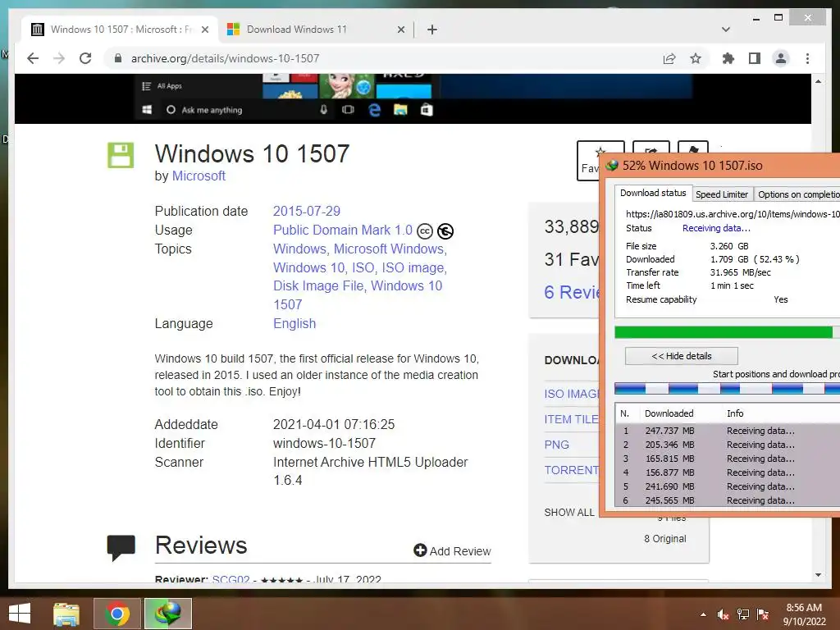Image resolution: width=840 pixels, height=630 pixels.
Task: Open Chrome extensions puzzle icon
Action: [x=728, y=58]
